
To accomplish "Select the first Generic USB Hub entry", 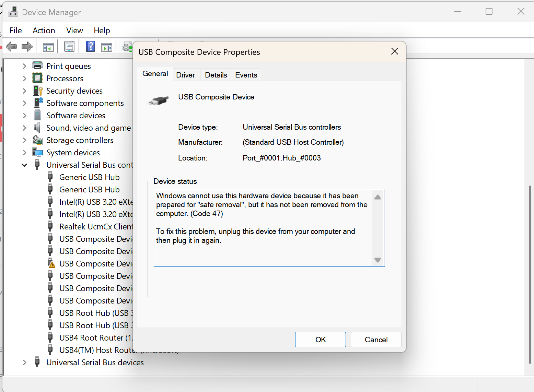I will [x=90, y=177].
